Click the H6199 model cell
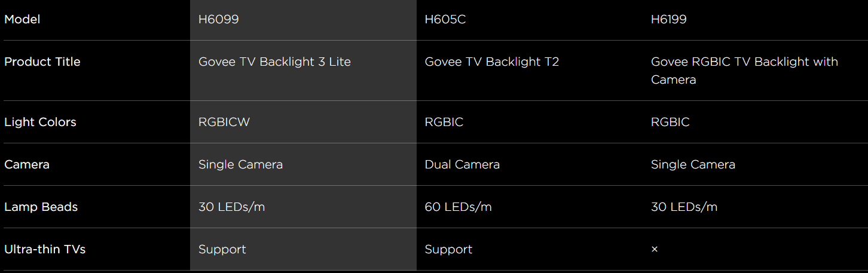This screenshot has width=868, height=273. point(668,19)
